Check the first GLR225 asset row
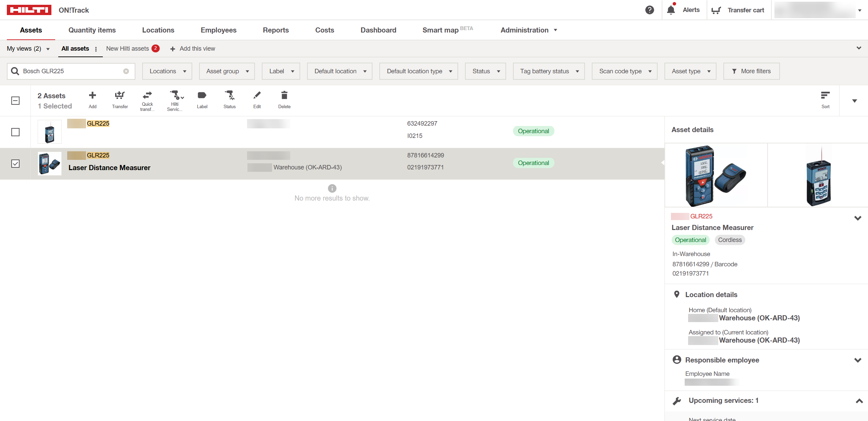This screenshot has height=421, width=868. pyautogui.click(x=15, y=132)
